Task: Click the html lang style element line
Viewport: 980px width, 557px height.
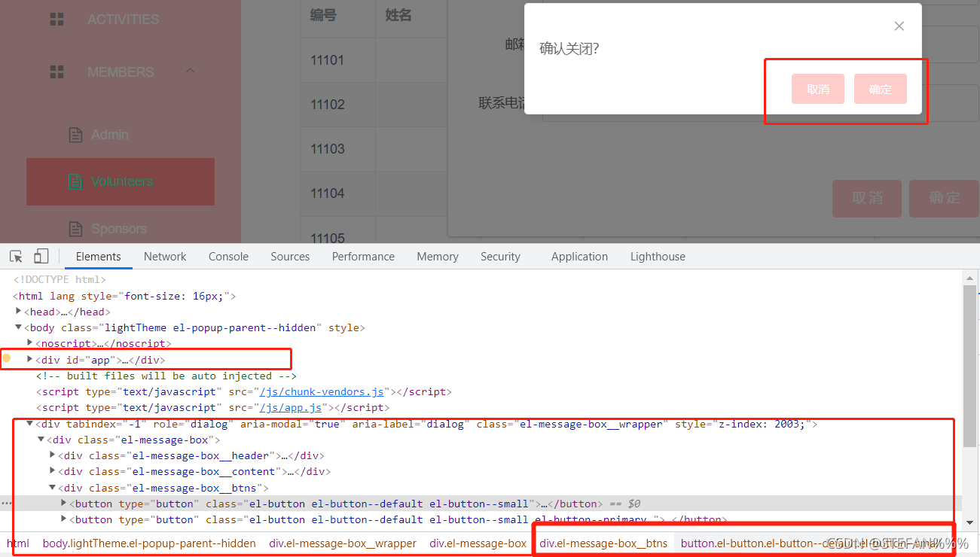Action: [x=124, y=296]
